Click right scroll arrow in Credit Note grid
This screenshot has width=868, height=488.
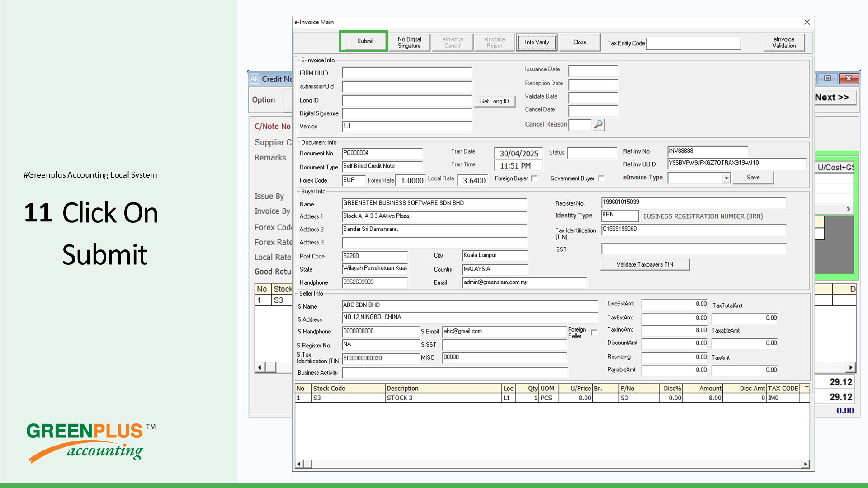click(x=851, y=367)
